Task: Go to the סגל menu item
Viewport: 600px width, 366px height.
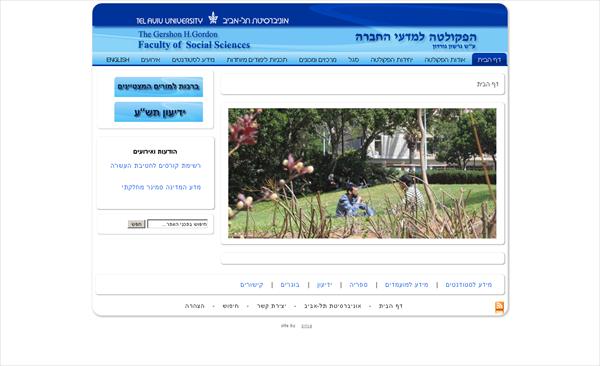Action: [354, 60]
